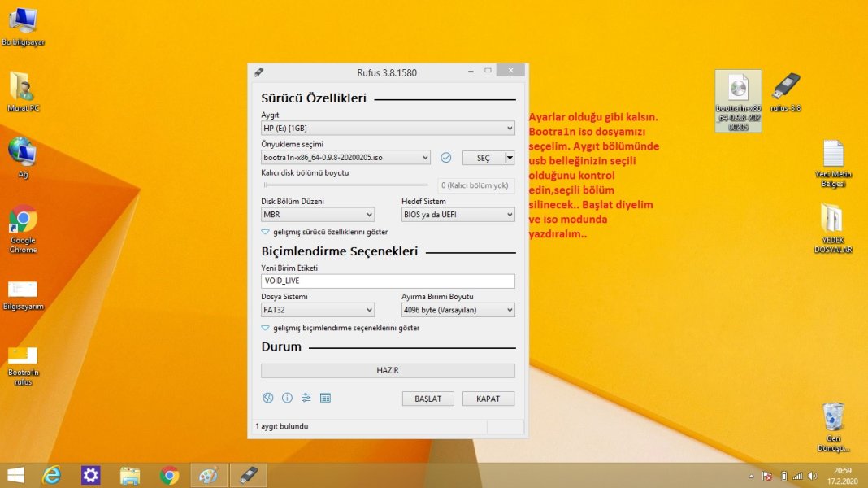Image resolution: width=868 pixels, height=488 pixels.
Task: Open the Disk Bölüm Düzeni MBR dropdown
Action: pos(317,215)
